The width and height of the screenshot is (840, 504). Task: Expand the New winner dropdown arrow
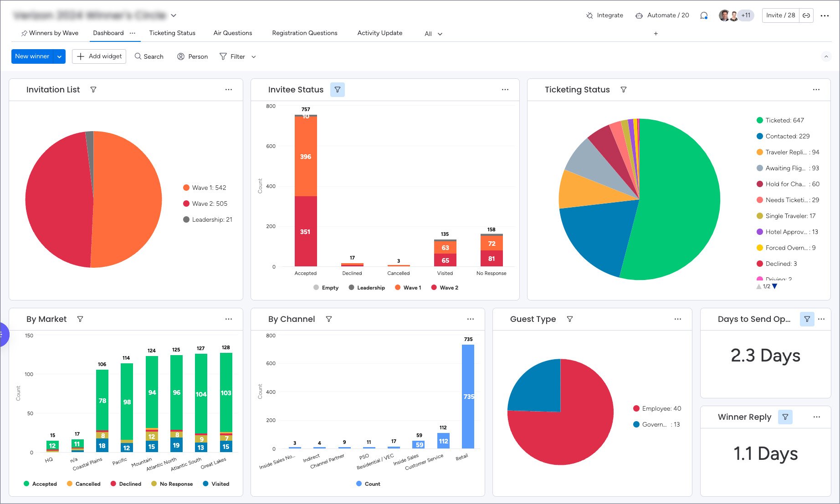coord(59,56)
